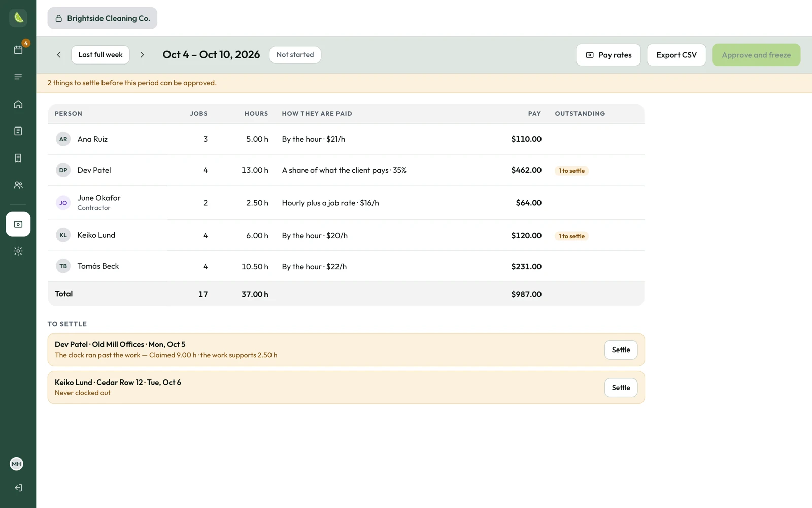This screenshot has height=508, width=812.
Task: Click Dev Patel's share of client pay 35% text
Action: click(x=344, y=170)
